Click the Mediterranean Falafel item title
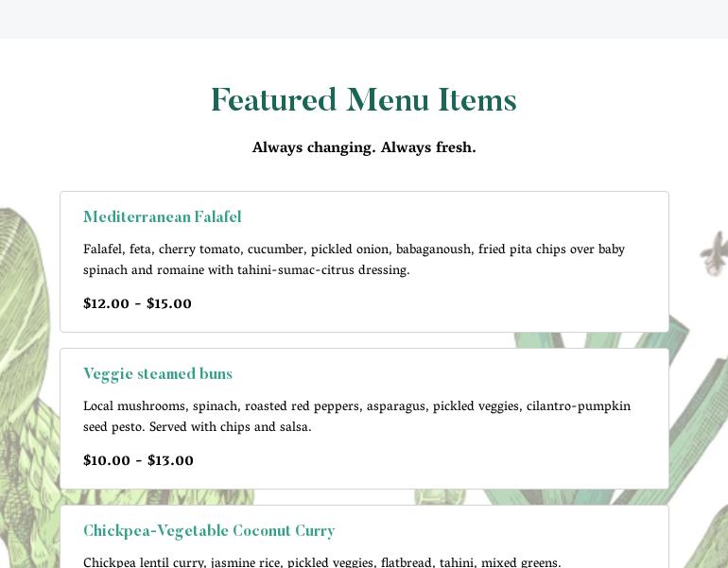The image size is (728, 568). [162, 217]
